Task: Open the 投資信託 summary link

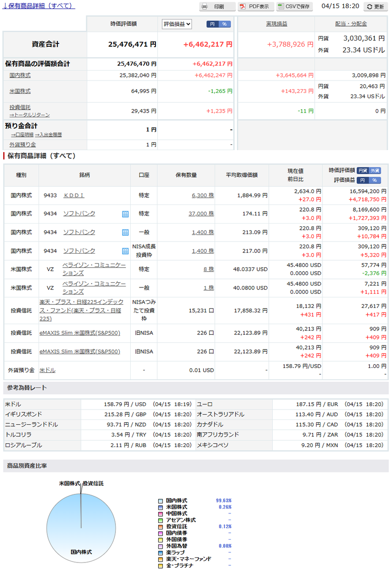Action: tap(20, 107)
